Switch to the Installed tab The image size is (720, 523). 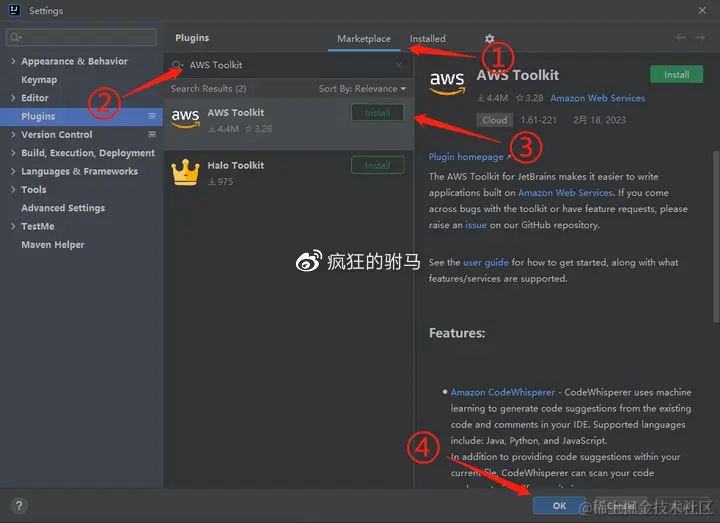pyautogui.click(x=428, y=39)
